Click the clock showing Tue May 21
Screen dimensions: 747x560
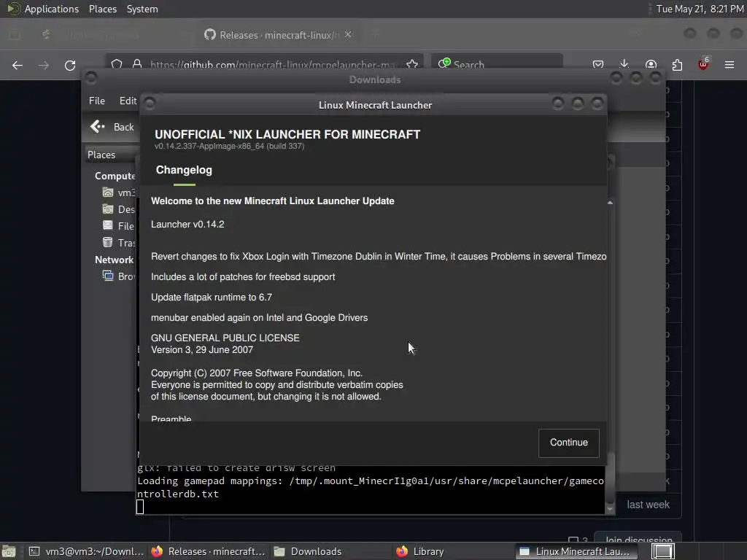[x=700, y=9]
